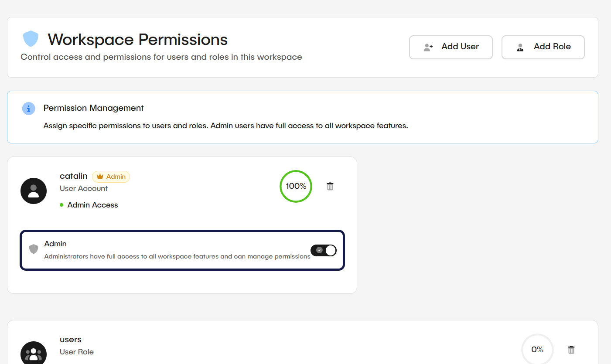Viewport: 611px width, 364px height.
Task: Click the crown icon inside the Admin badge
Action: [99, 177]
